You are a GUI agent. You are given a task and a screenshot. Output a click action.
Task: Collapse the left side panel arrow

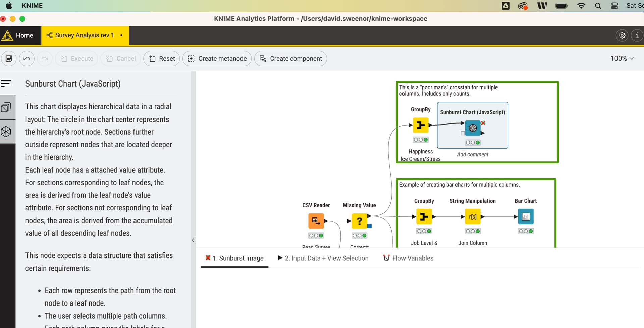(193, 240)
